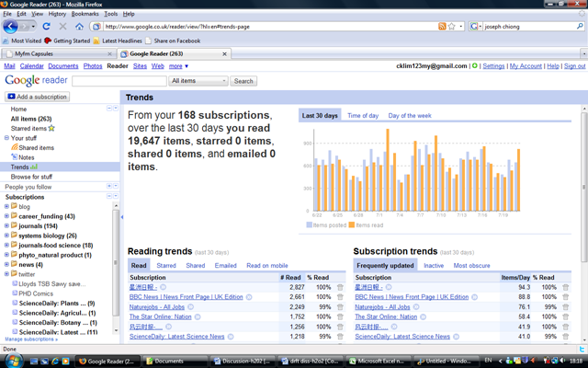Click the Sign out link

coord(574,66)
